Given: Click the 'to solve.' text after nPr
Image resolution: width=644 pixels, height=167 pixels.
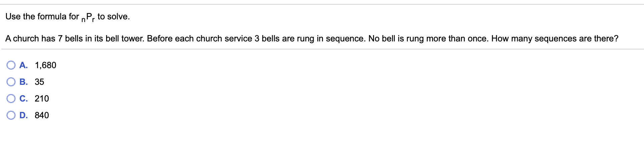Looking at the screenshot, I should (113, 16).
